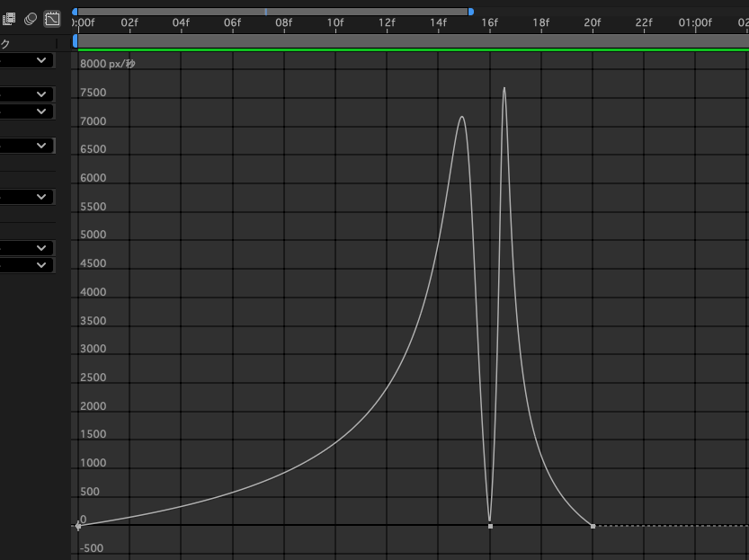Click the gray work area bar
Viewport: 749px width, 560px height.
(x=405, y=41)
